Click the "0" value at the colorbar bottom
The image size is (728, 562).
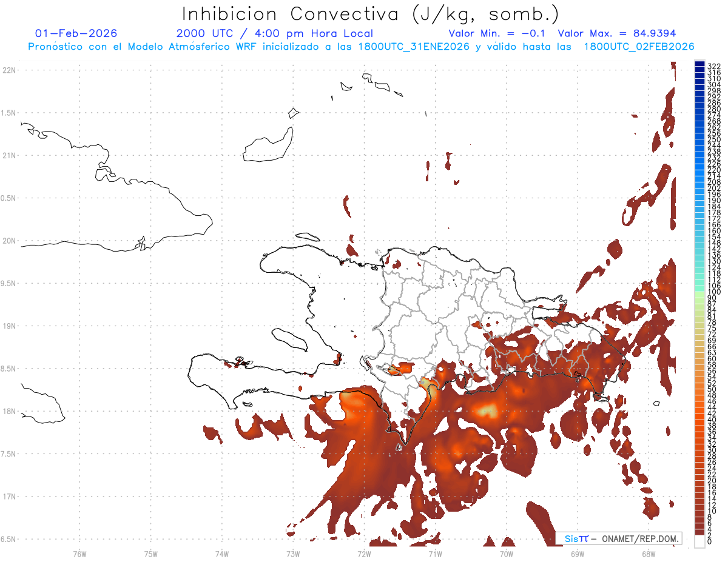pyautogui.click(x=710, y=541)
